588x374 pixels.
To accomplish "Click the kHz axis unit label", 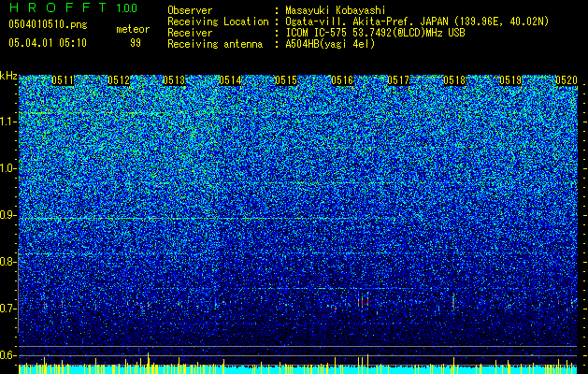I will click(x=8, y=76).
